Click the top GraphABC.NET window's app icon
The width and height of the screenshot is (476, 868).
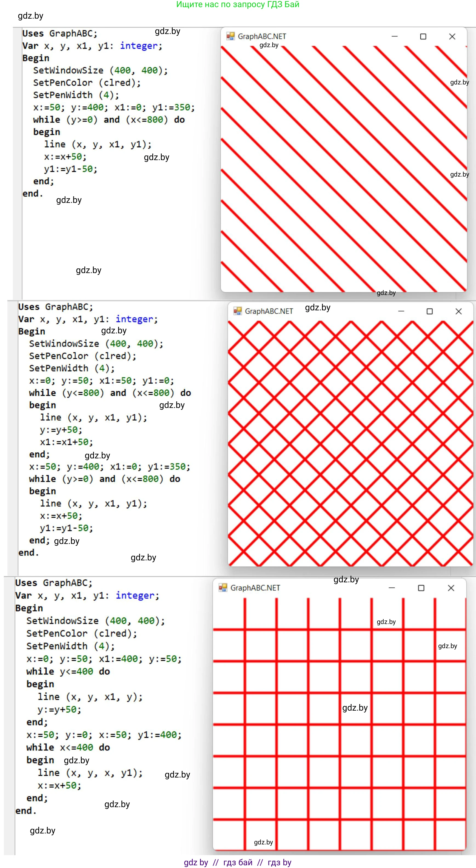coord(230,36)
